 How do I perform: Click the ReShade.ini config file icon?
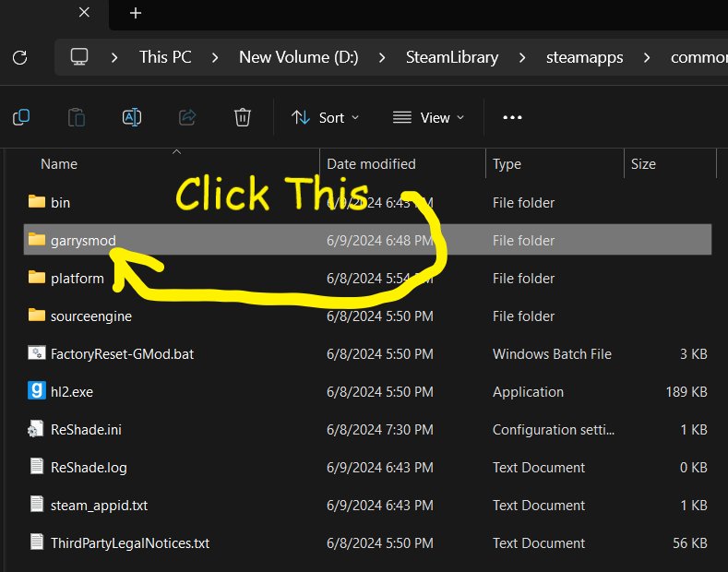pos(36,428)
